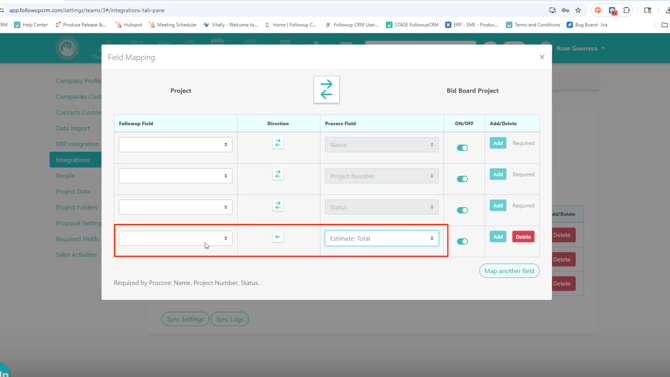Click the Required by Procore note text
Screen dimensions: 670x377
coord(186,283)
